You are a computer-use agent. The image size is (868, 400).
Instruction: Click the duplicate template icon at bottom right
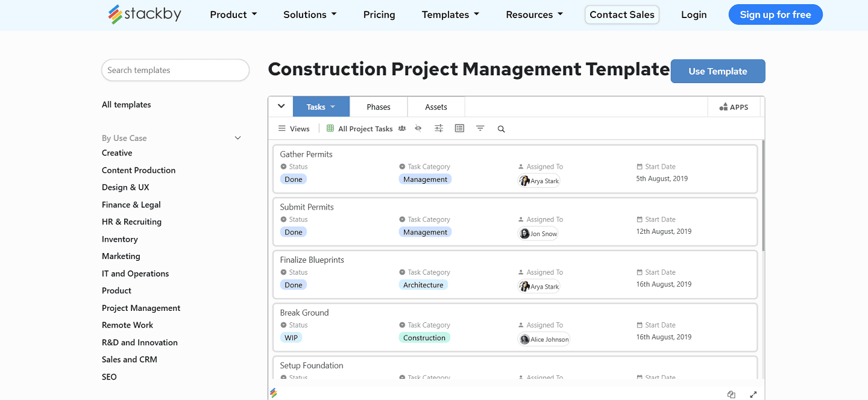pyautogui.click(x=731, y=395)
